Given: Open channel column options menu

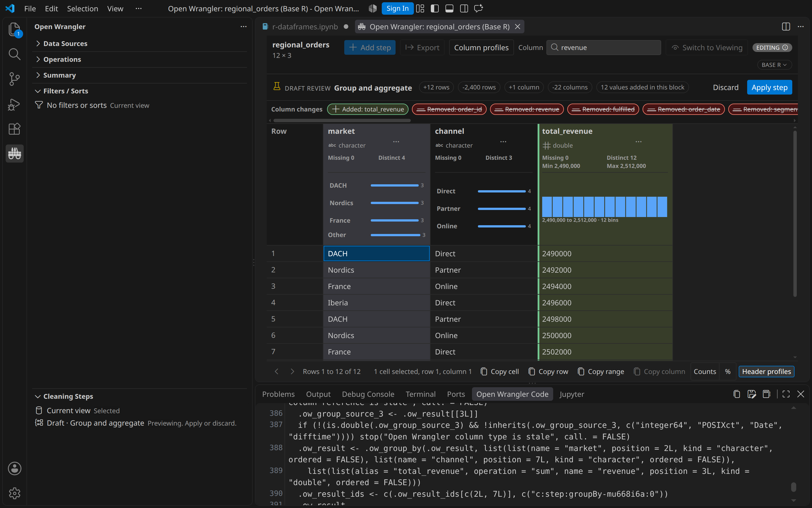Looking at the screenshot, I should point(503,142).
